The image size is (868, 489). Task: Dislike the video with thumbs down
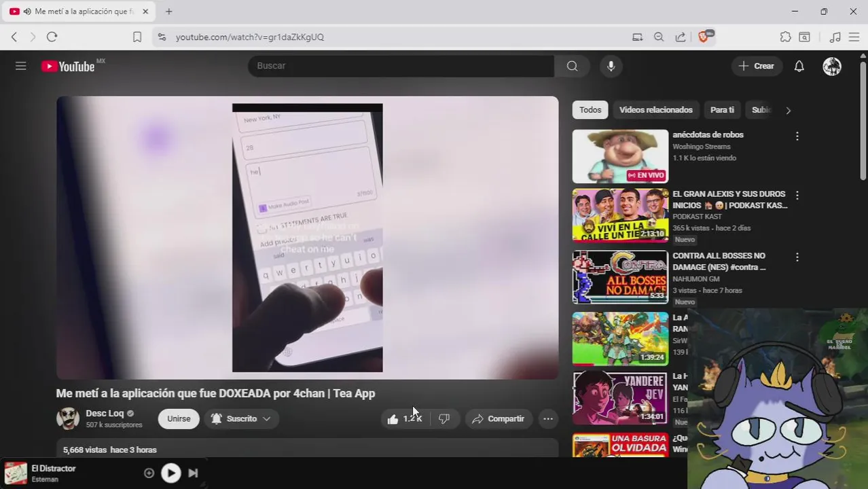click(444, 418)
